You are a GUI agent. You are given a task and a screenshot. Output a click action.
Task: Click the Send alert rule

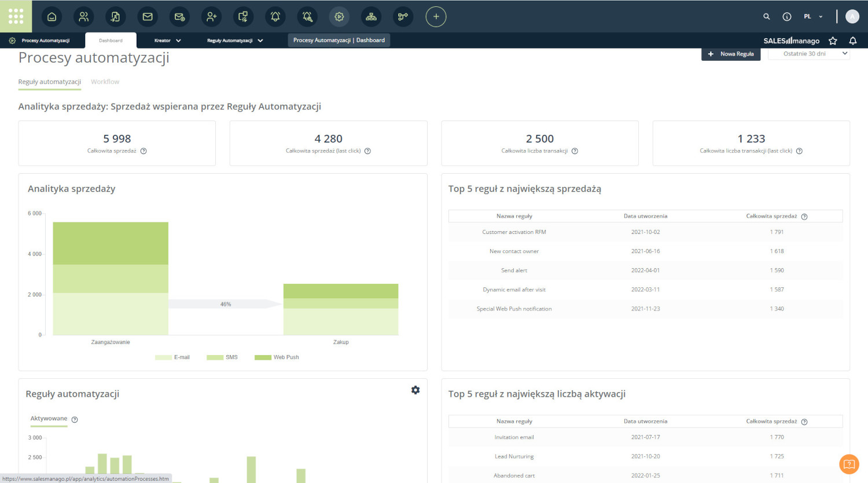[514, 270]
